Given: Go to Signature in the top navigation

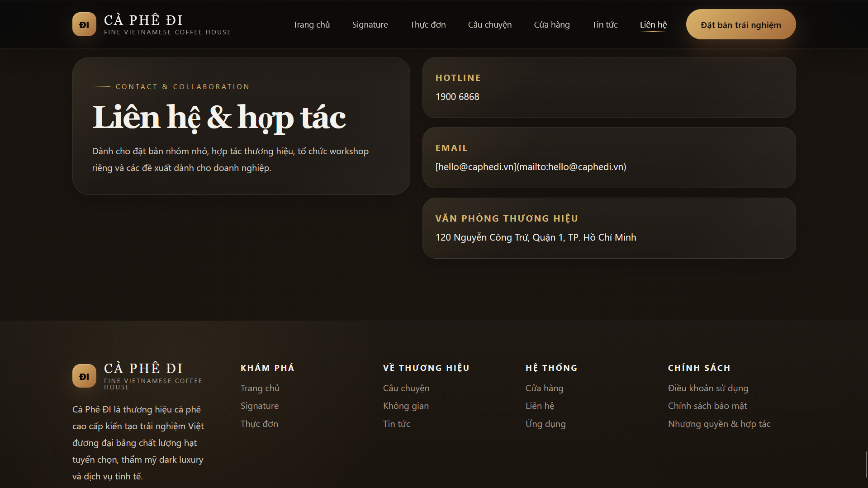Looking at the screenshot, I should pos(370,25).
